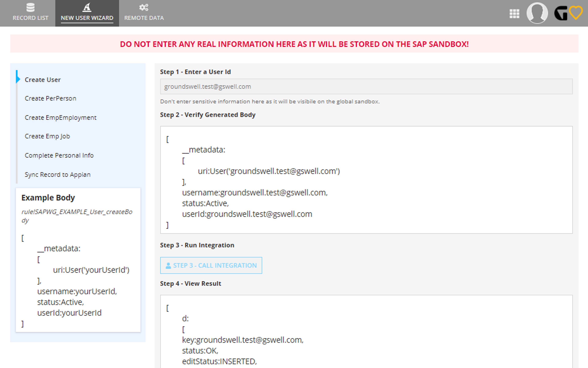This screenshot has width=588, height=368.
Task: Open the Record List tab
Action: [30, 13]
